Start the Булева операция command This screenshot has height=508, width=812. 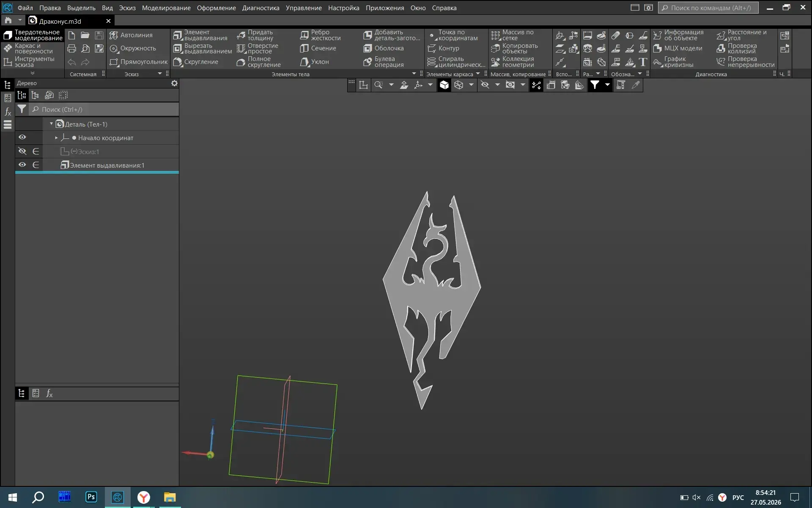(384, 62)
